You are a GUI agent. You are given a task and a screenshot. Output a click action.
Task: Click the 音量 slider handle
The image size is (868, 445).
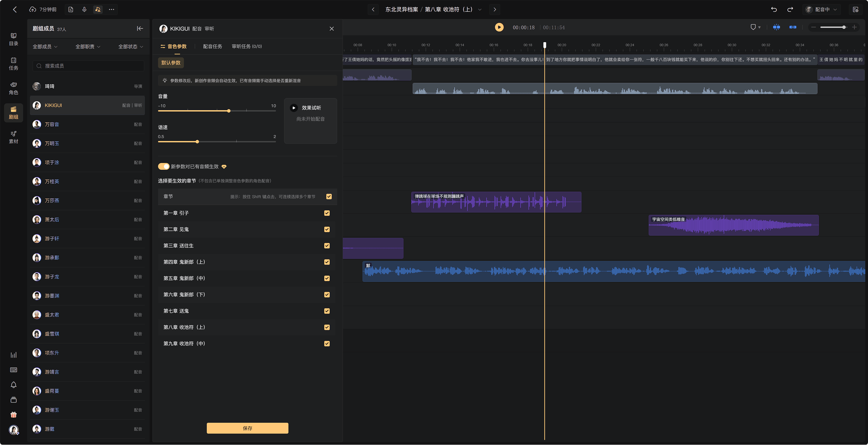[229, 111]
